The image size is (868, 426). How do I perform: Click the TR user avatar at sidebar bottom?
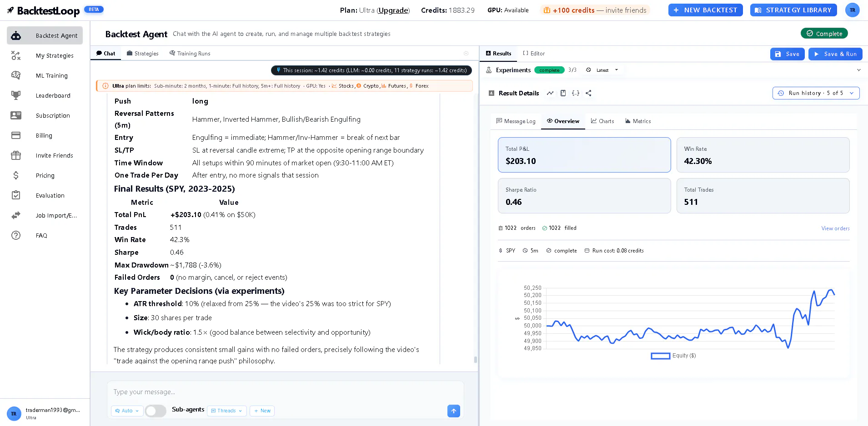click(x=14, y=414)
